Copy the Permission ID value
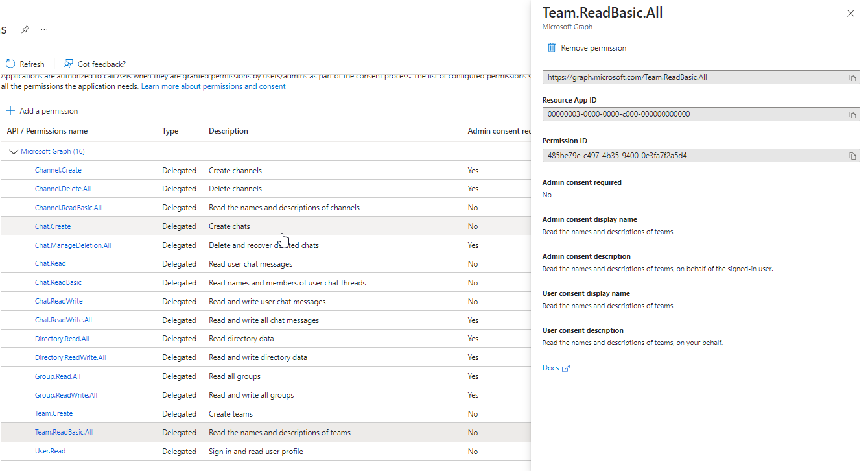The width and height of the screenshot is (868, 471). pyautogui.click(x=852, y=155)
